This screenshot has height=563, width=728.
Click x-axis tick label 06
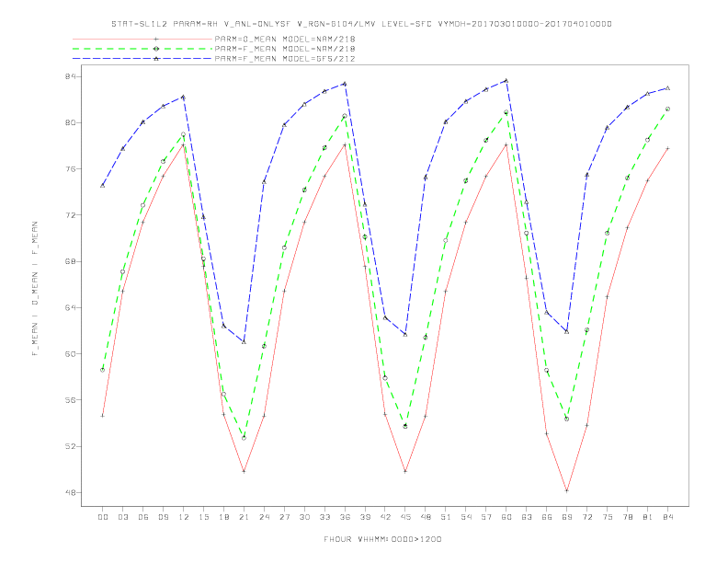click(143, 517)
